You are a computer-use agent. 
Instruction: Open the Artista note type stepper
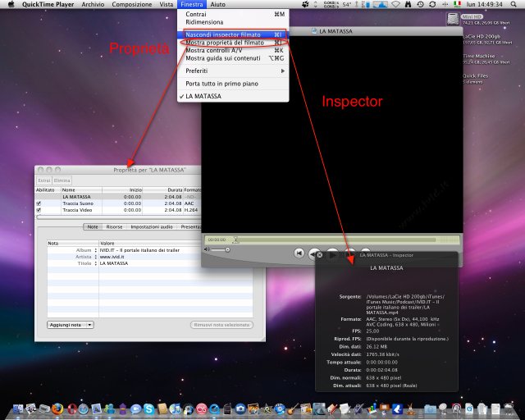pyautogui.click(x=95, y=257)
